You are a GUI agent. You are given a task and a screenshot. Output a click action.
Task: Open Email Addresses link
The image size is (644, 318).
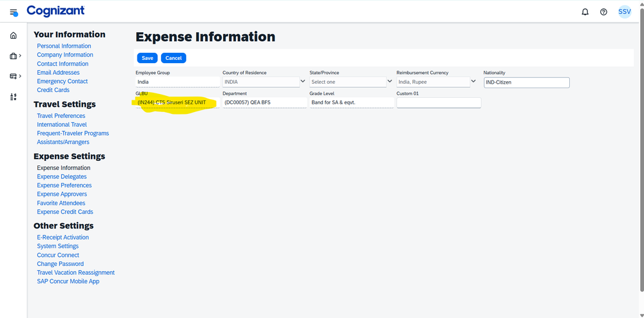click(58, 73)
